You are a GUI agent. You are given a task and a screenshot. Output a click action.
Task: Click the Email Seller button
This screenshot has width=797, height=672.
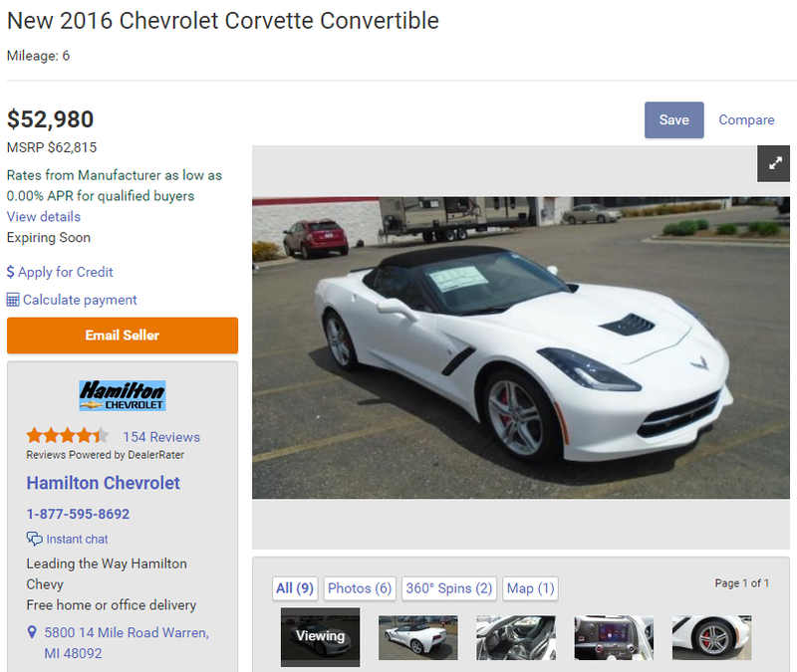pos(123,336)
